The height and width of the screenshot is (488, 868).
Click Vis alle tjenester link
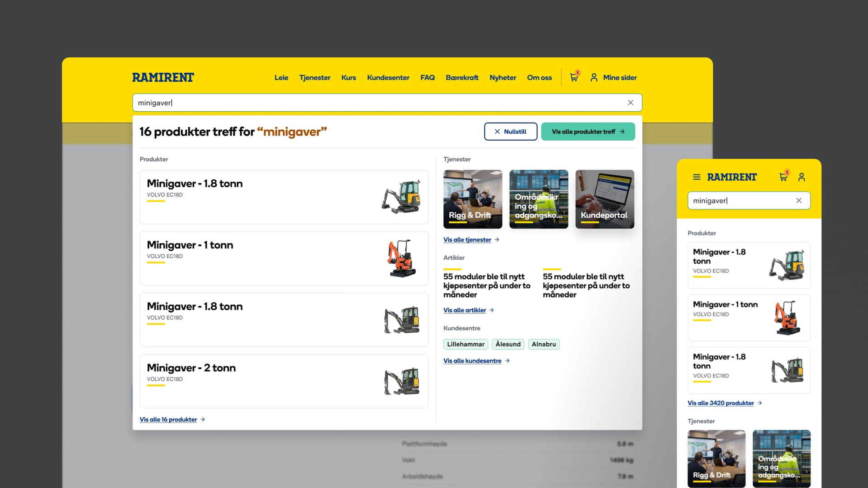(471, 240)
